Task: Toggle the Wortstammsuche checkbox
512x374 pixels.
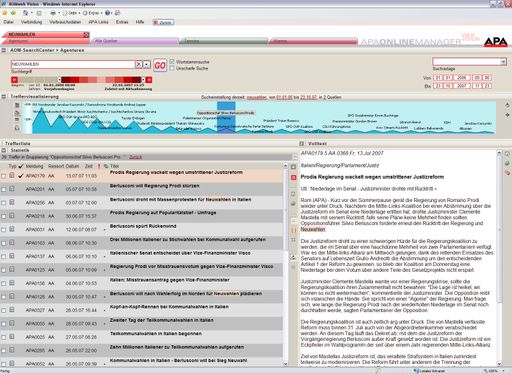Action: click(x=172, y=62)
